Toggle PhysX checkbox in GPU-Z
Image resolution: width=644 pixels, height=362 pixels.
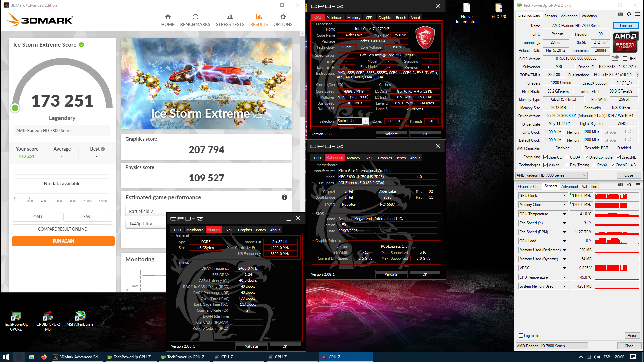click(x=594, y=165)
